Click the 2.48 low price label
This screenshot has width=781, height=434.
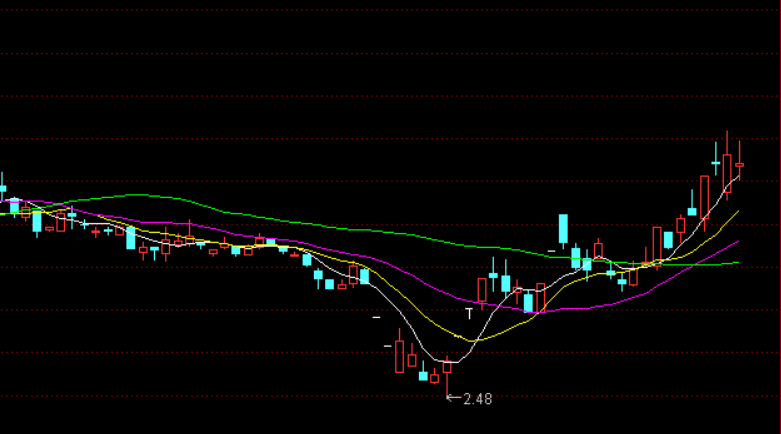[x=477, y=399]
